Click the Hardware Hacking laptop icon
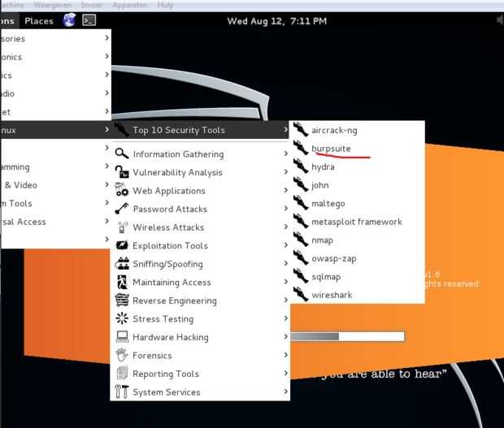The height and width of the screenshot is (428, 504). (x=122, y=336)
